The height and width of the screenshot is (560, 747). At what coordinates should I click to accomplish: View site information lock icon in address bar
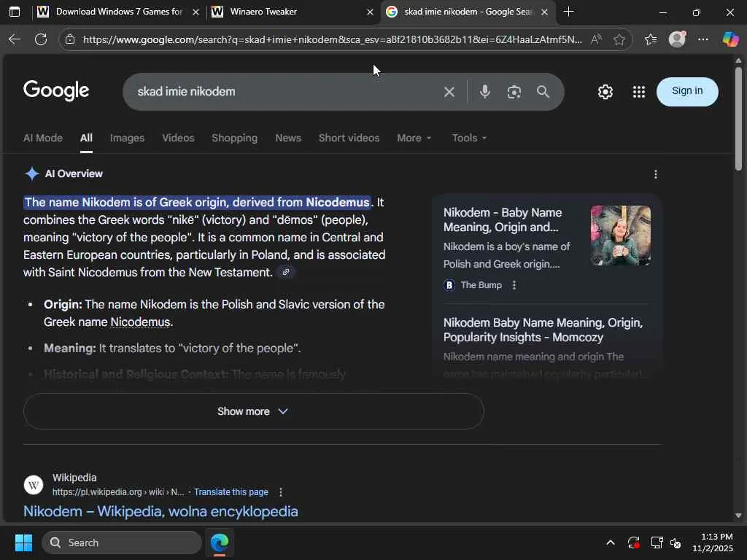click(70, 39)
